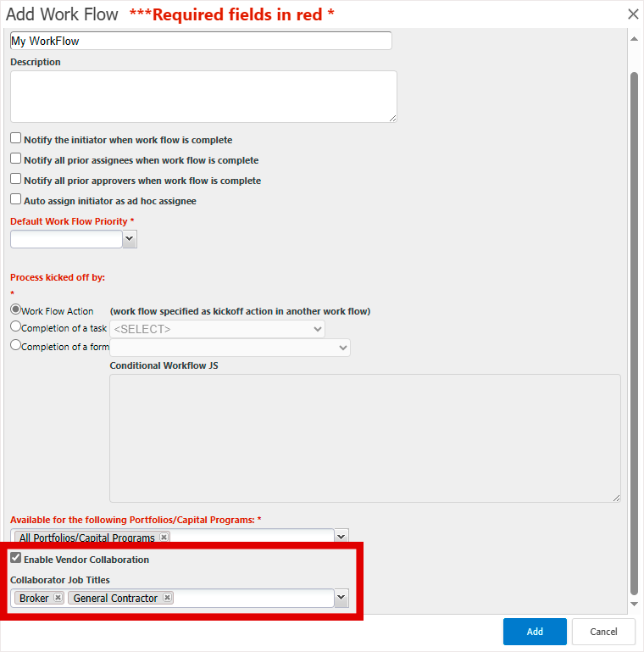Select Completion of a form radio button
Image resolution: width=644 pixels, height=652 pixels.
pyautogui.click(x=15, y=345)
